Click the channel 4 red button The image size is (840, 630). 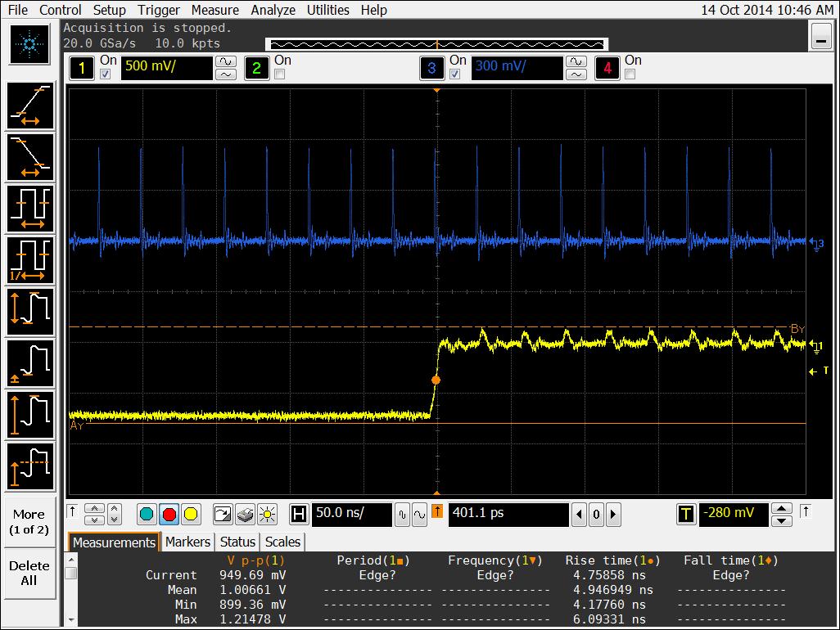pos(607,68)
